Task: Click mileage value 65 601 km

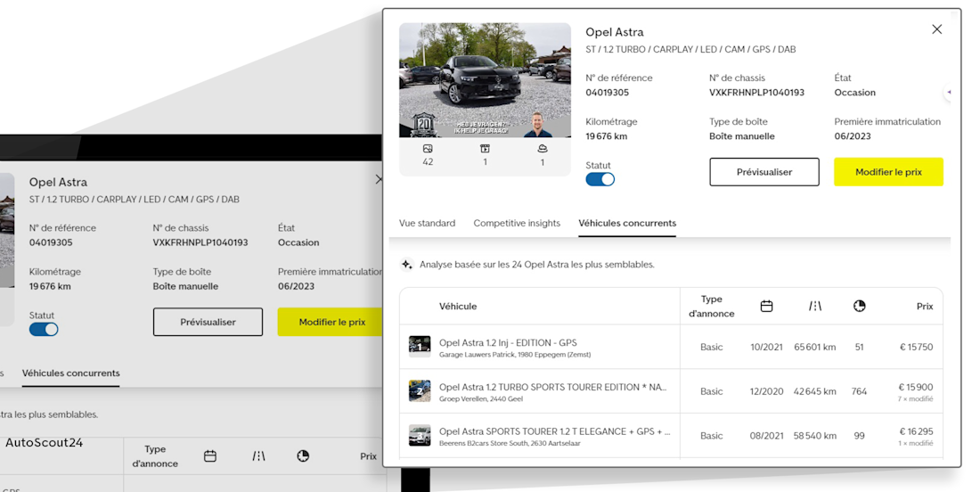Action: [815, 347]
